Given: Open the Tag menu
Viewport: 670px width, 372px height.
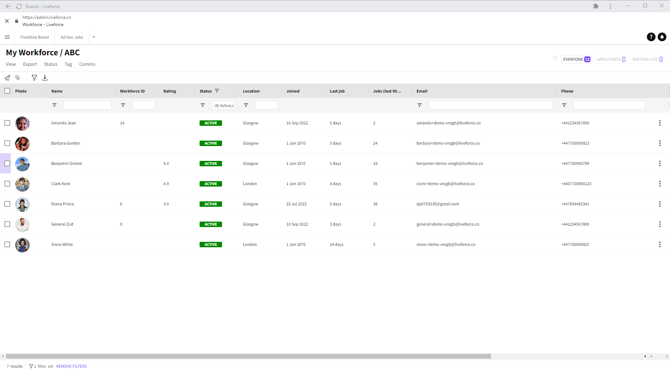Looking at the screenshot, I should click(x=68, y=64).
